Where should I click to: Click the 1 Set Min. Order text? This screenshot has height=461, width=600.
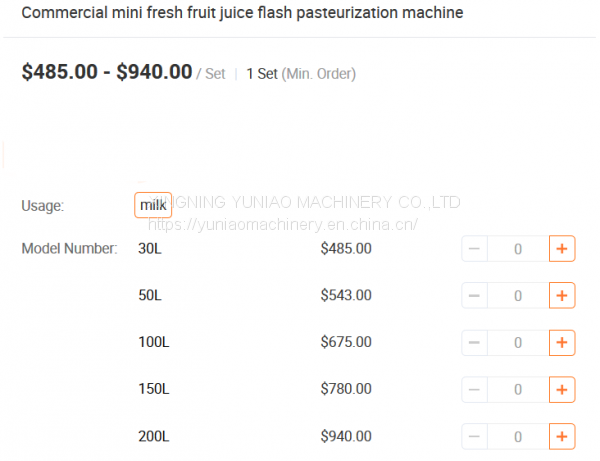[x=300, y=74]
